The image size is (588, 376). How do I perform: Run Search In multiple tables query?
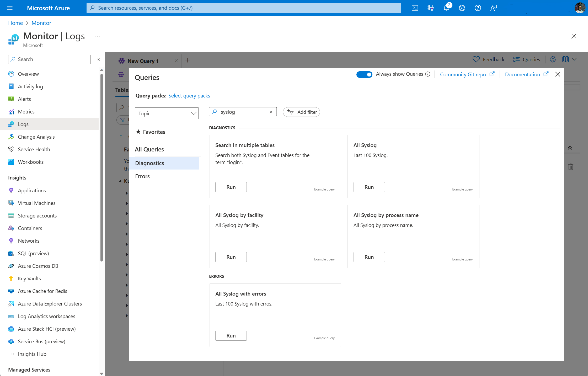[x=231, y=187]
